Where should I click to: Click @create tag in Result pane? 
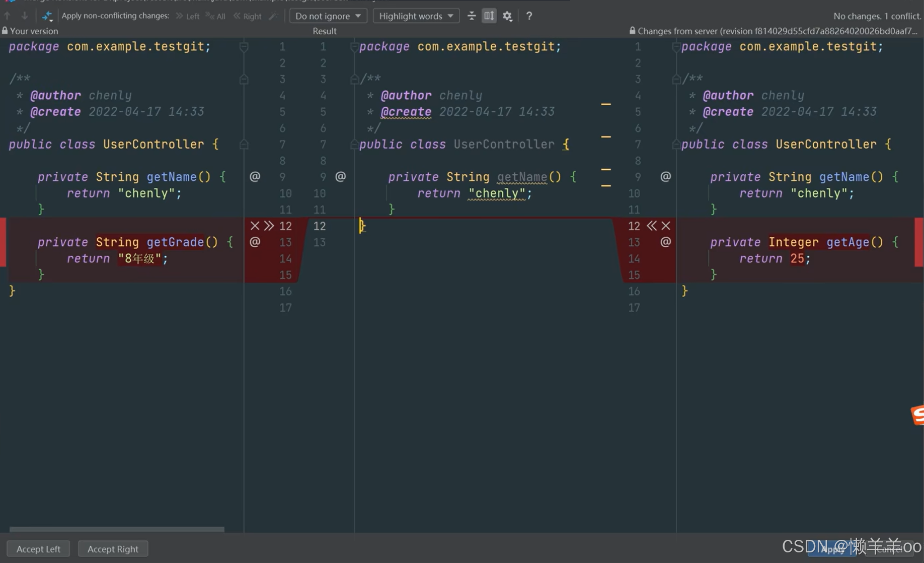pos(406,112)
